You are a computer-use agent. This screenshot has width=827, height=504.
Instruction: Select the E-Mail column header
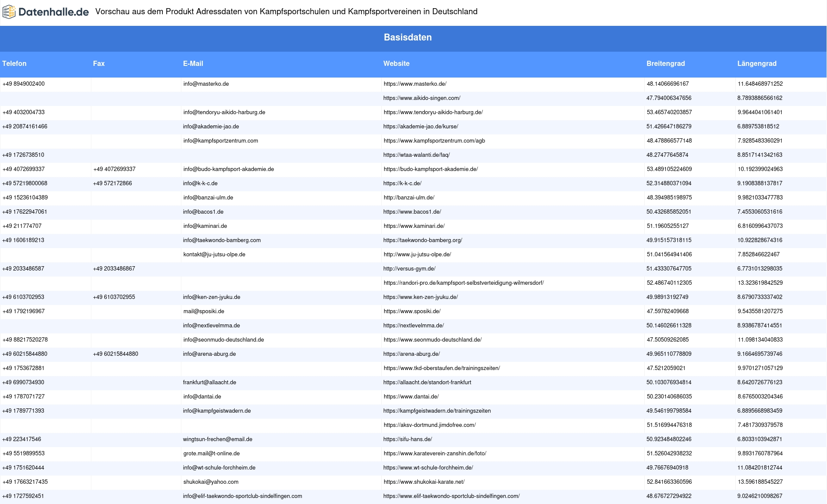(193, 63)
